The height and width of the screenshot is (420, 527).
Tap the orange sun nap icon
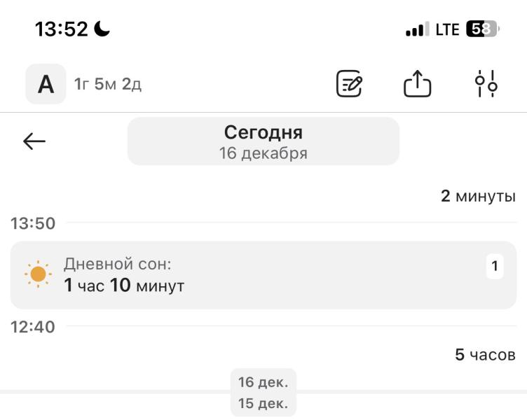click(38, 274)
